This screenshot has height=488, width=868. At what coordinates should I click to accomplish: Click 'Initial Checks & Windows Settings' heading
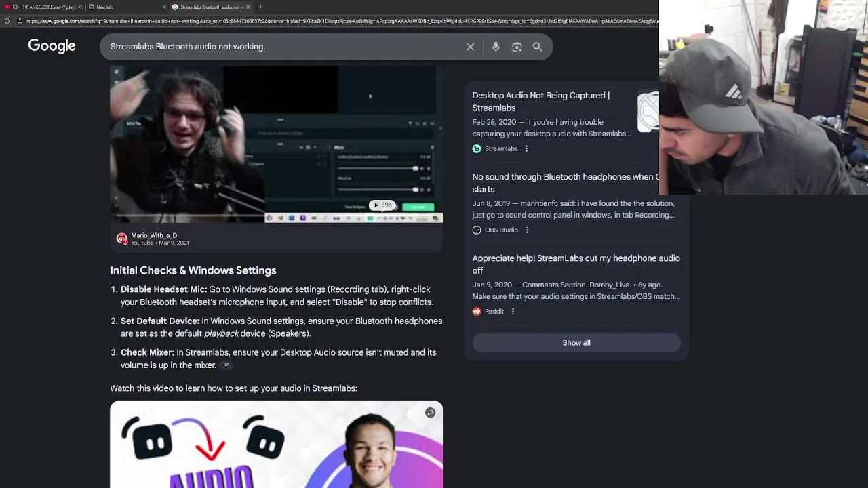click(x=193, y=270)
